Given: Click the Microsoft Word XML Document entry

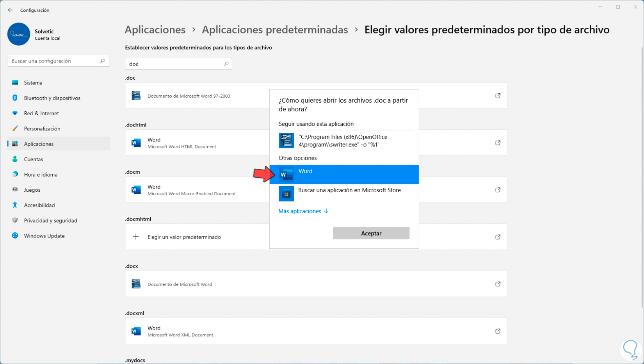Looking at the screenshot, I should (316, 331).
